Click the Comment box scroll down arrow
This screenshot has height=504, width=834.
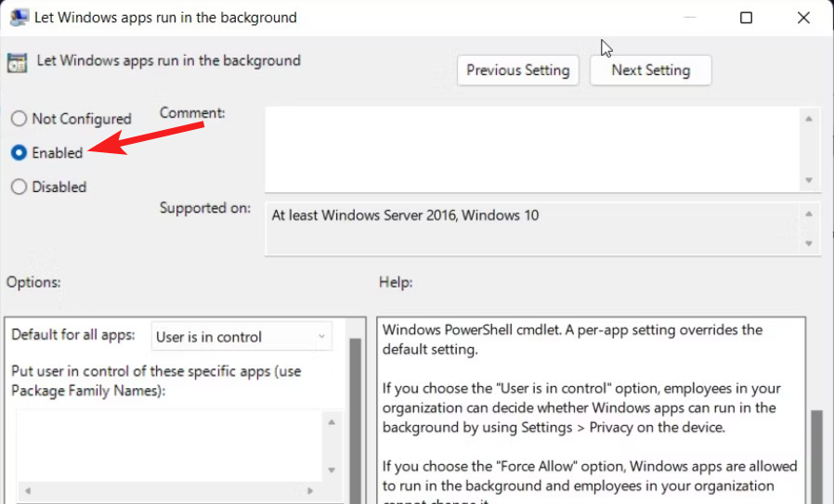pos(809,180)
